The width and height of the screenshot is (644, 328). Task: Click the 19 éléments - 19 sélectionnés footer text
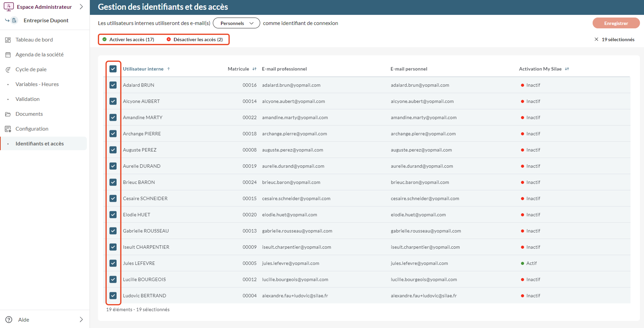click(138, 310)
